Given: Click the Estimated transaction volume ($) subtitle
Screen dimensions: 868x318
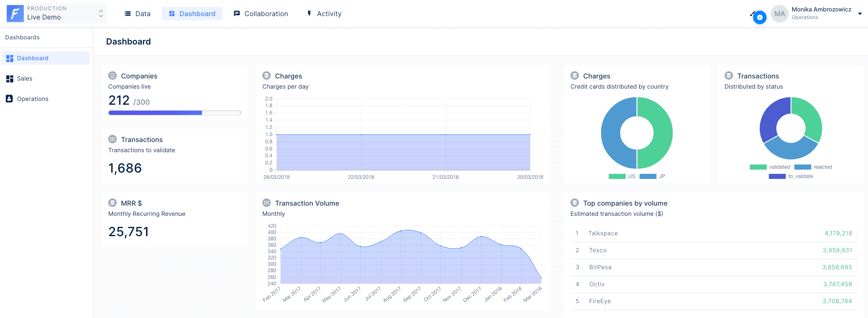Looking at the screenshot, I should click(617, 214).
